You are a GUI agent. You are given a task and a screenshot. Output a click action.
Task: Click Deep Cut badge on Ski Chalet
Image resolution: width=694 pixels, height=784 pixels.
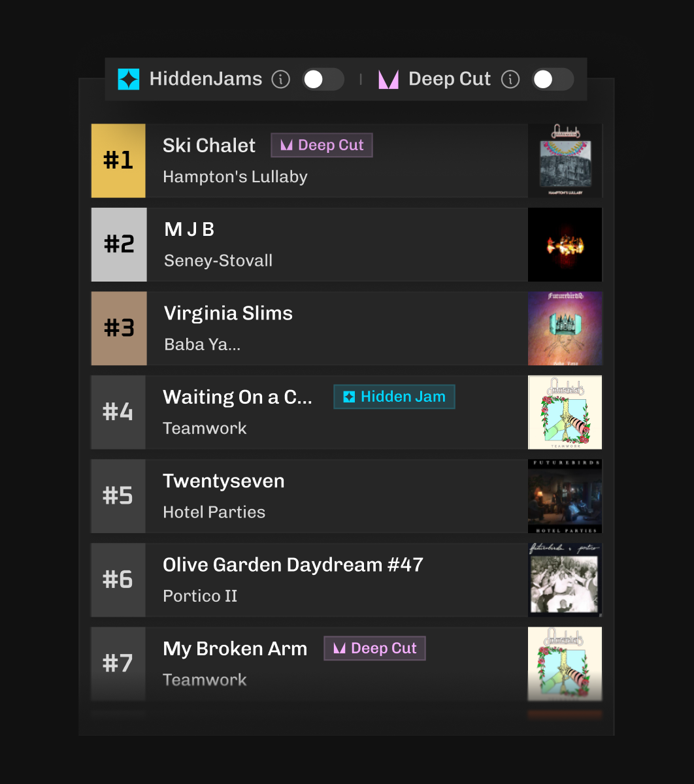pos(322,145)
